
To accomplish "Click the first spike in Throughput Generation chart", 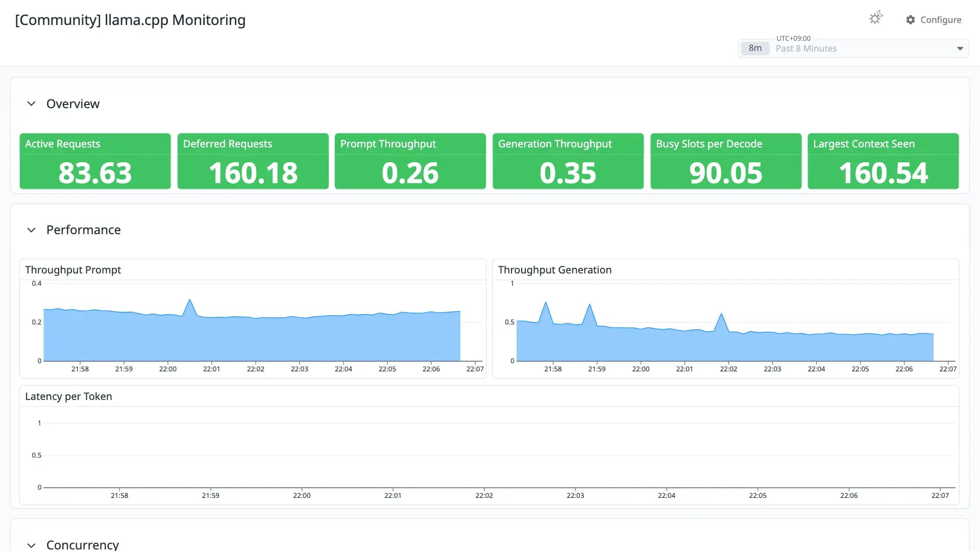I will tap(546, 303).
